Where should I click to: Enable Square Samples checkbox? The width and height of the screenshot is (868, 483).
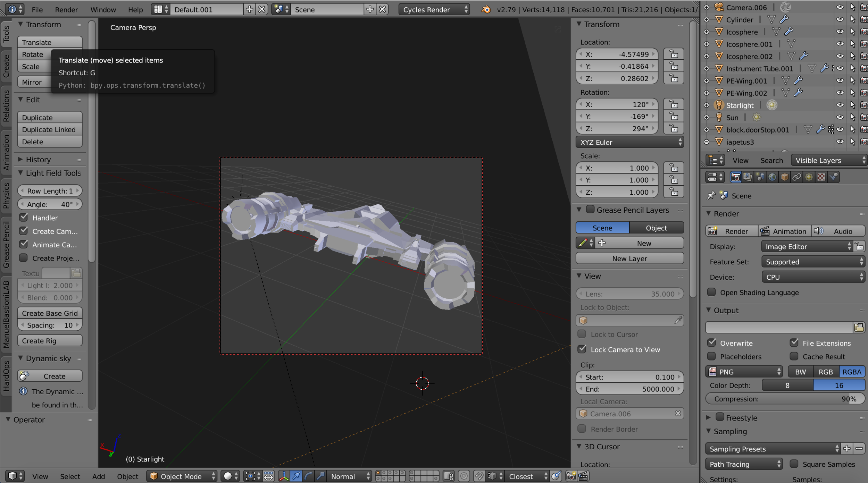[x=794, y=464]
